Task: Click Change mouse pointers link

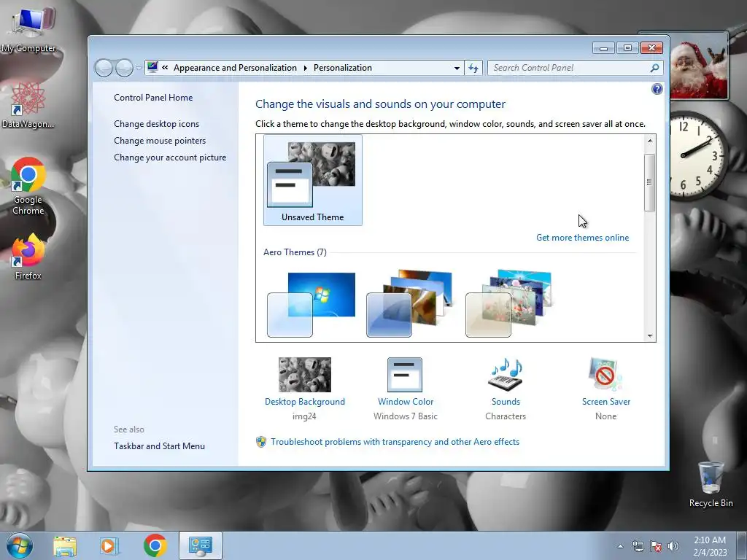Action: click(x=160, y=141)
